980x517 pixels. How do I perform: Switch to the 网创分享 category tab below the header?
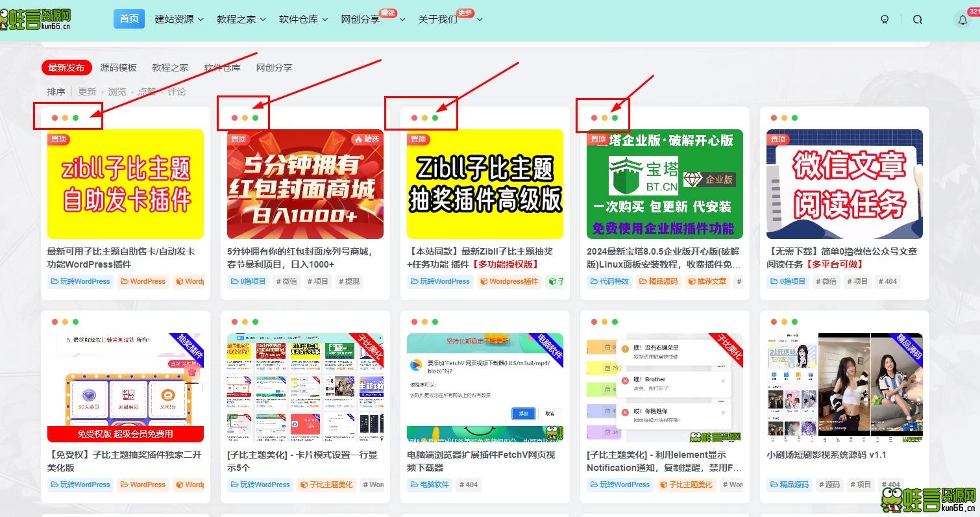274,68
